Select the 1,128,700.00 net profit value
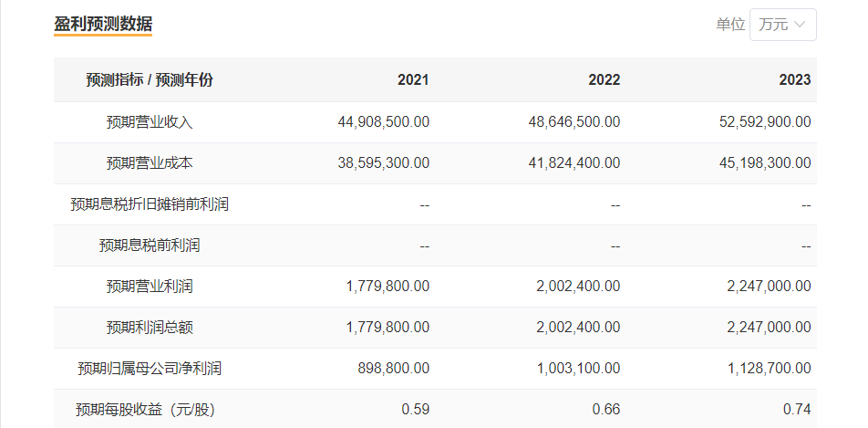Image resolution: width=868 pixels, height=428 pixels. [769, 369]
